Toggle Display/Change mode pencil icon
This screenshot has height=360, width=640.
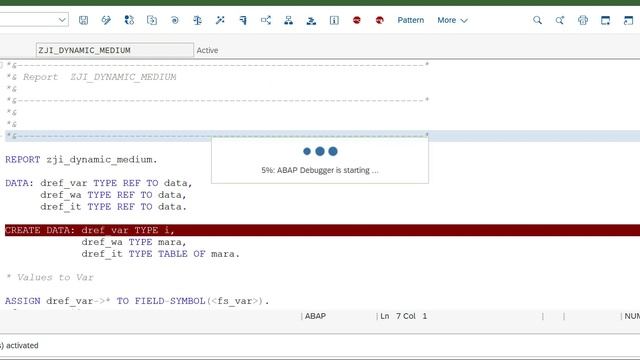click(x=106, y=20)
